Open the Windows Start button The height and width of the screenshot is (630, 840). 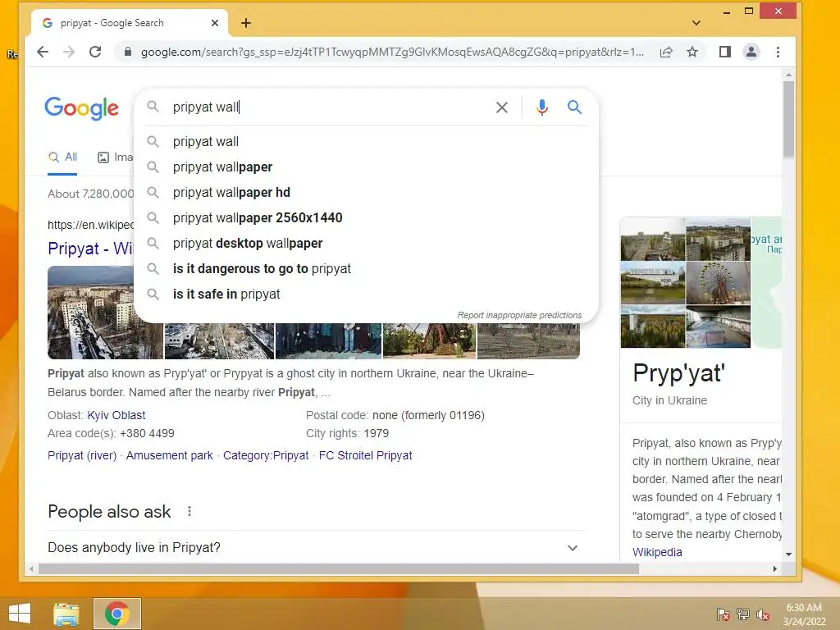(20, 614)
